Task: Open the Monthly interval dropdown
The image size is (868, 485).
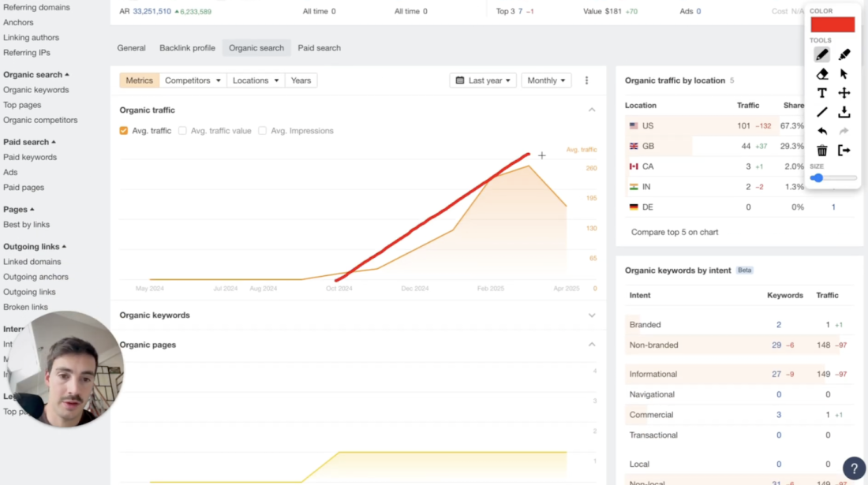Action: (546, 80)
